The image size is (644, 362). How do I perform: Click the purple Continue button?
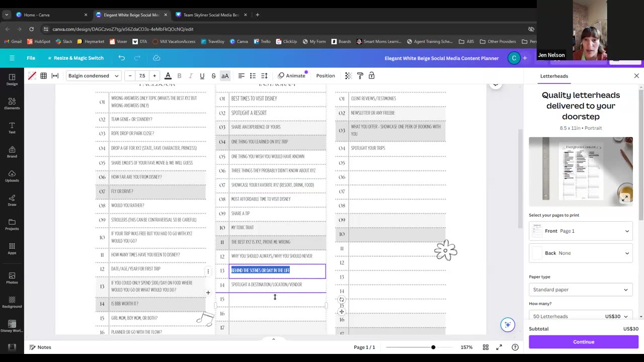[x=584, y=342]
